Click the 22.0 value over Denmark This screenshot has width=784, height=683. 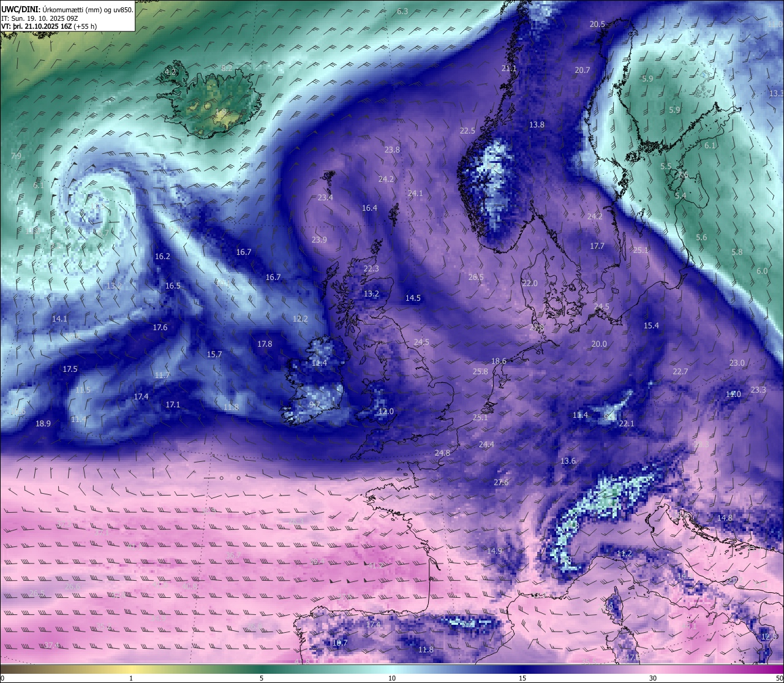[530, 283]
